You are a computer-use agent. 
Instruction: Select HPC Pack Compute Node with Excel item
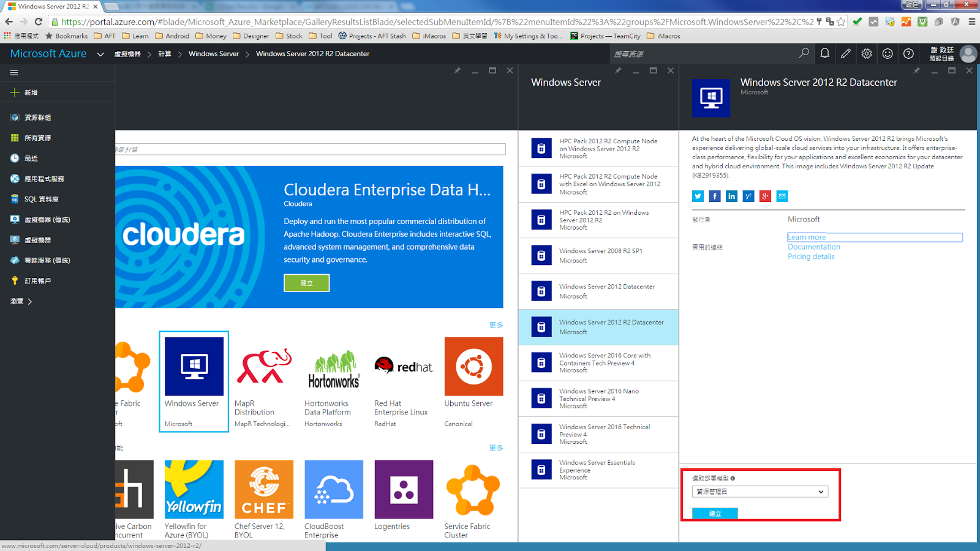(x=598, y=184)
